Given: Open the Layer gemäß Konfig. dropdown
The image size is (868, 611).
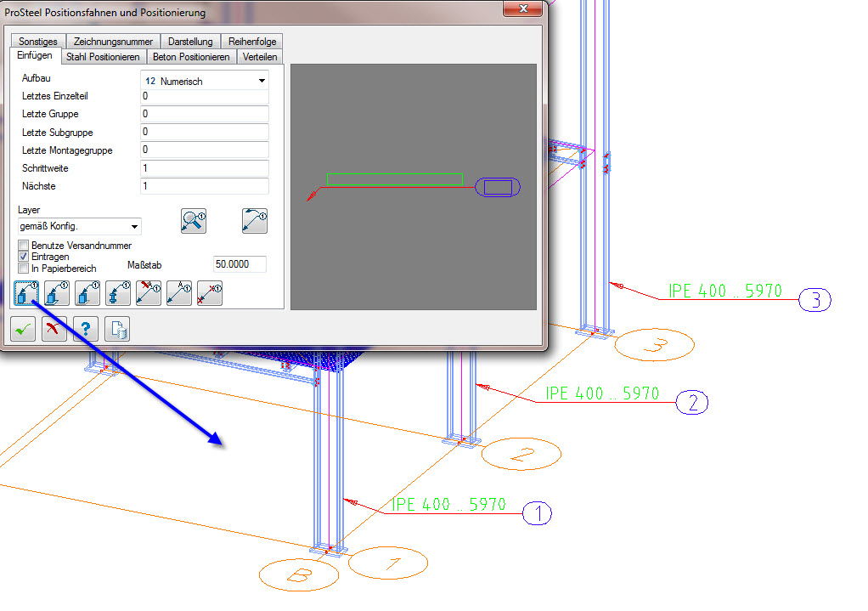Looking at the screenshot, I should (x=79, y=226).
